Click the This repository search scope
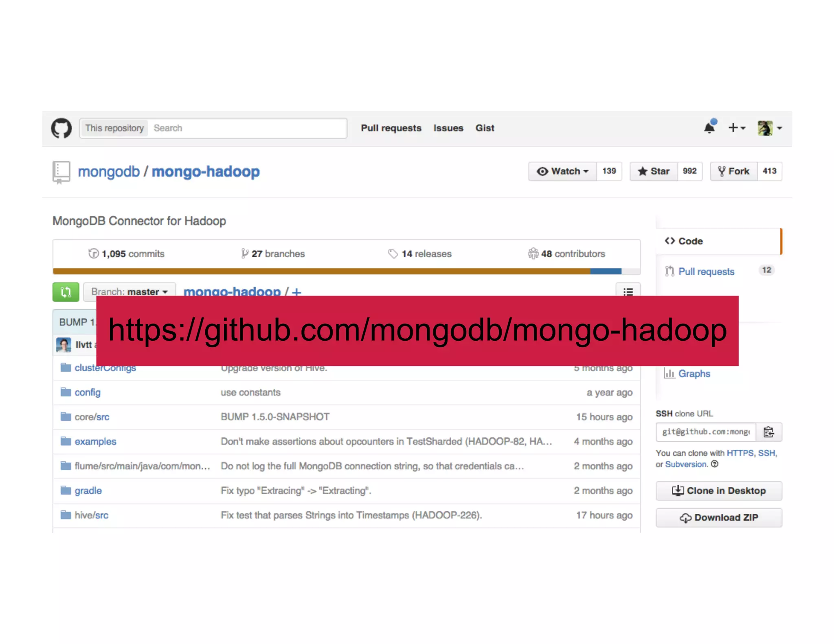 point(114,128)
